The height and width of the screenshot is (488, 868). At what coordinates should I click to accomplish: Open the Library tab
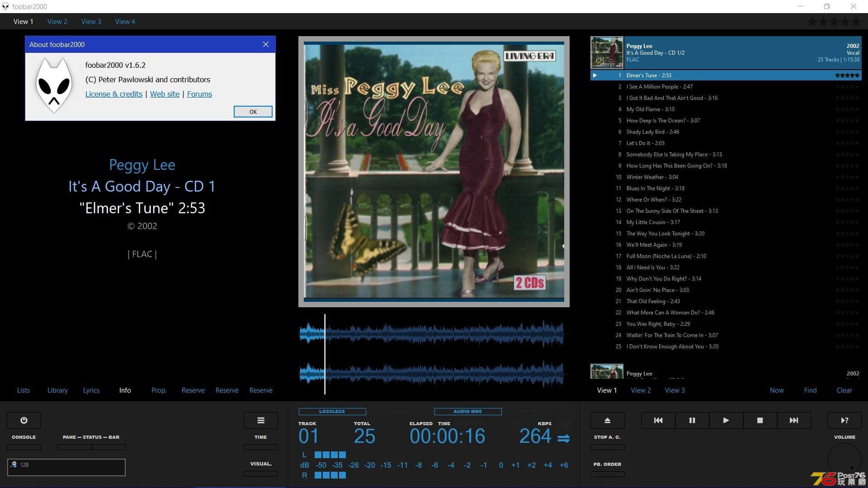57,390
